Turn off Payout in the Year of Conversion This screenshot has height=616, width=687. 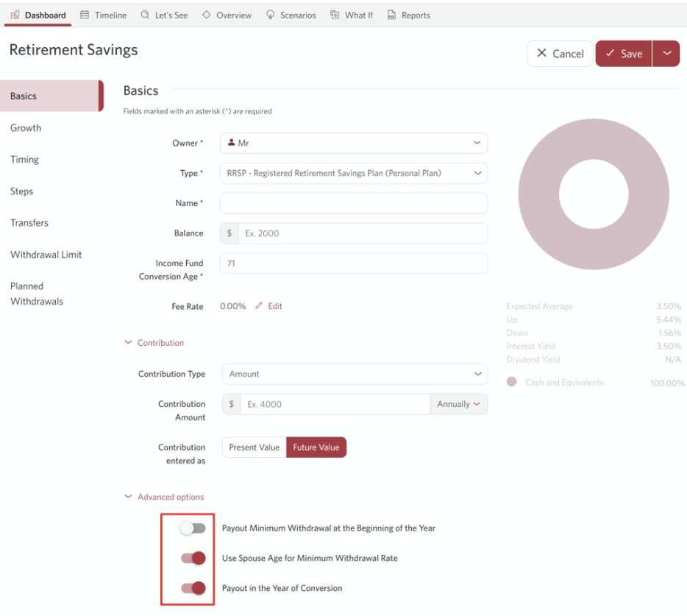pos(193,588)
